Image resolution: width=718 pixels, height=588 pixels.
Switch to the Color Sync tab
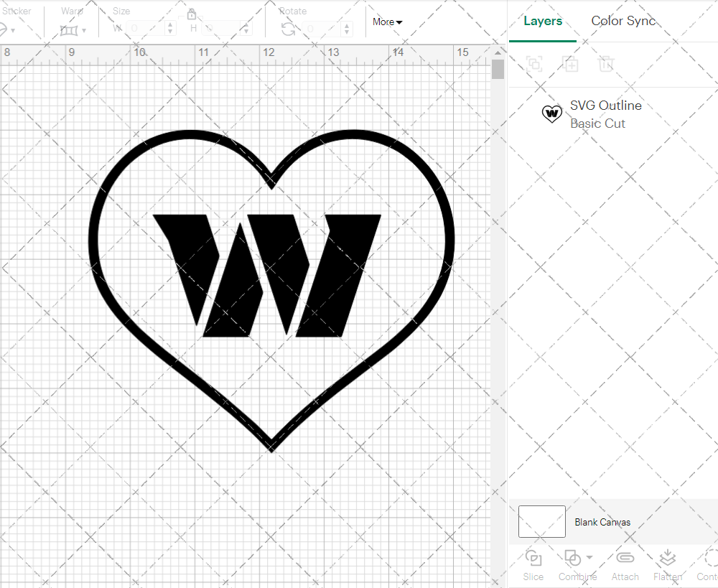tap(623, 21)
